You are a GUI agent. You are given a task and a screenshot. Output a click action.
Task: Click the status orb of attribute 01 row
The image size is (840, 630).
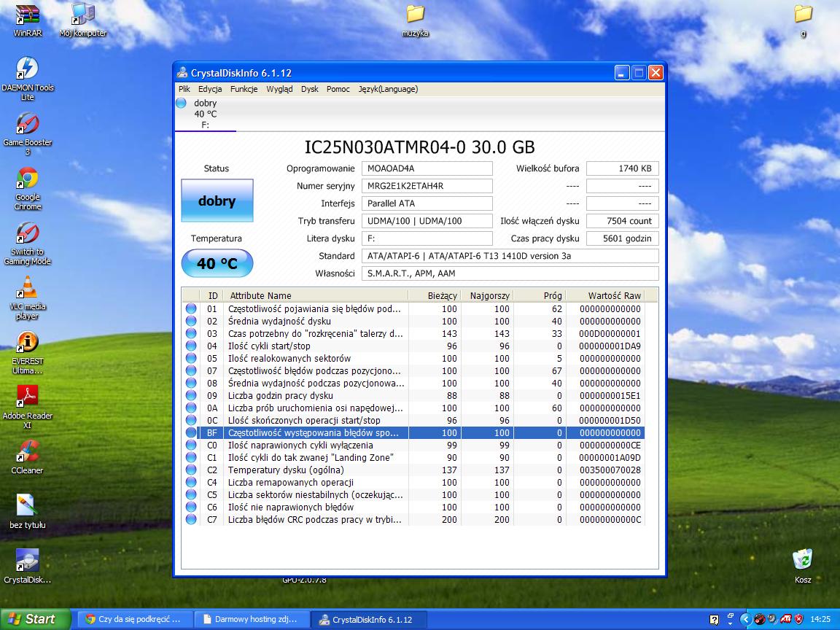click(191, 309)
